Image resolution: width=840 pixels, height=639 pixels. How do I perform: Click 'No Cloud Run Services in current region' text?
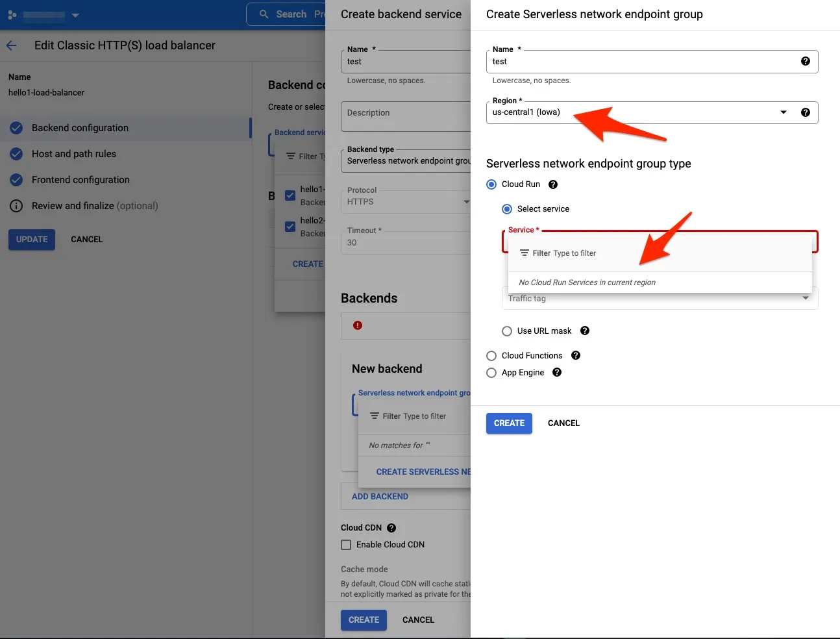(x=587, y=282)
